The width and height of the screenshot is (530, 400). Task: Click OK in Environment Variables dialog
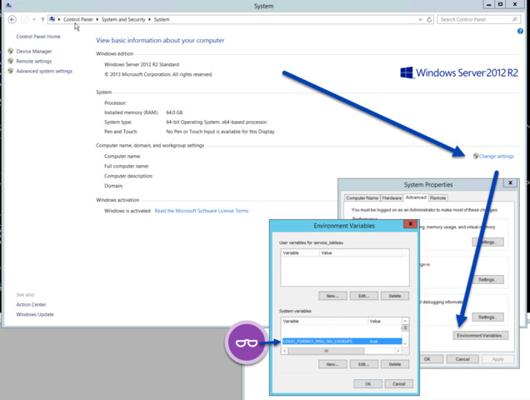pyautogui.click(x=368, y=384)
